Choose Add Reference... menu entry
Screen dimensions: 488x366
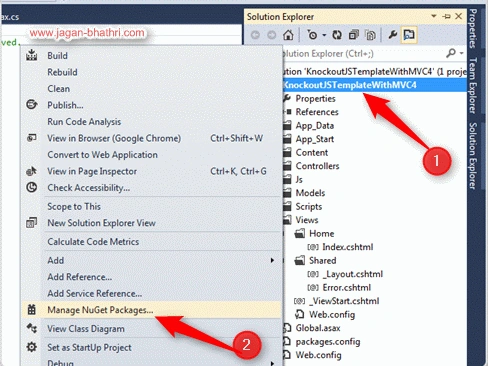coord(152,277)
